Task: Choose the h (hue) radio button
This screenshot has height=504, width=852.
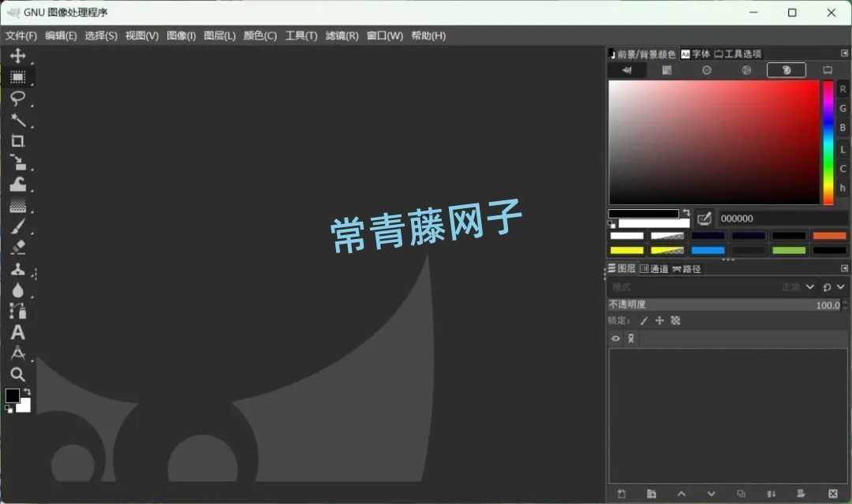Action: point(843,189)
